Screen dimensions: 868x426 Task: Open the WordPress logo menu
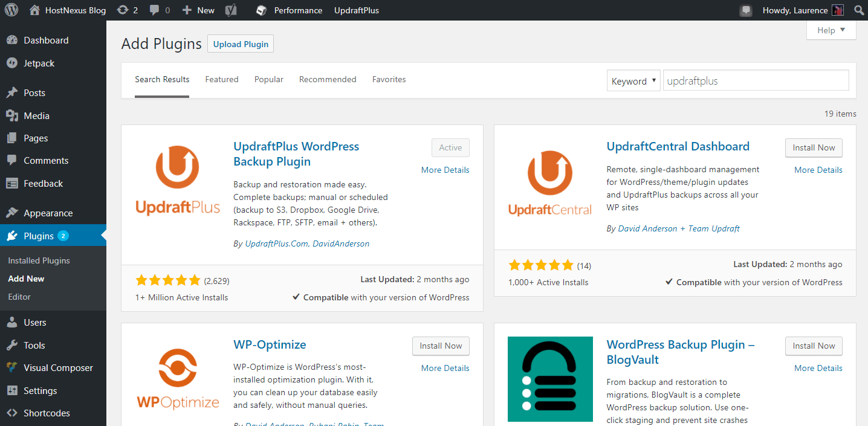point(11,10)
